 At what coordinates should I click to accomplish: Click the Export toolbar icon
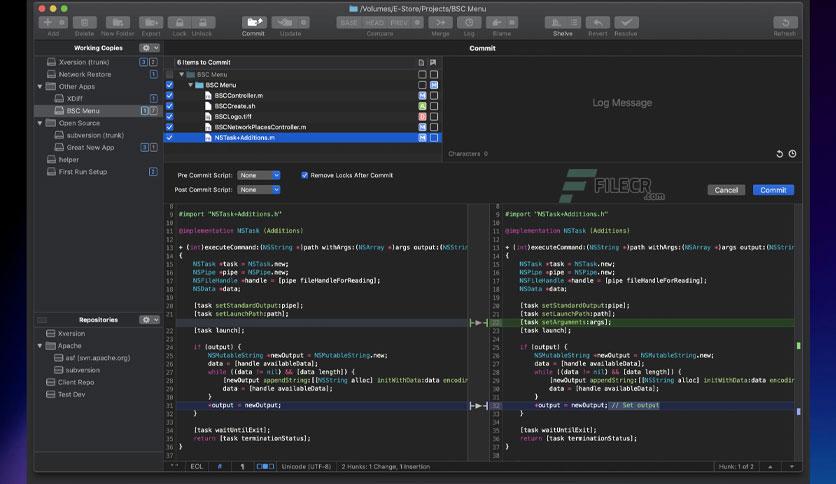point(151,22)
